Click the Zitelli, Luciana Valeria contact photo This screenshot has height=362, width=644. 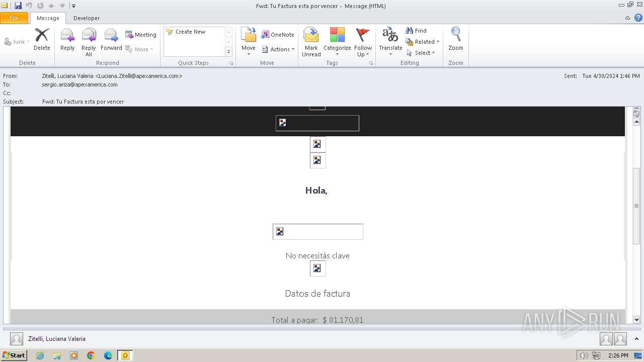(x=17, y=339)
